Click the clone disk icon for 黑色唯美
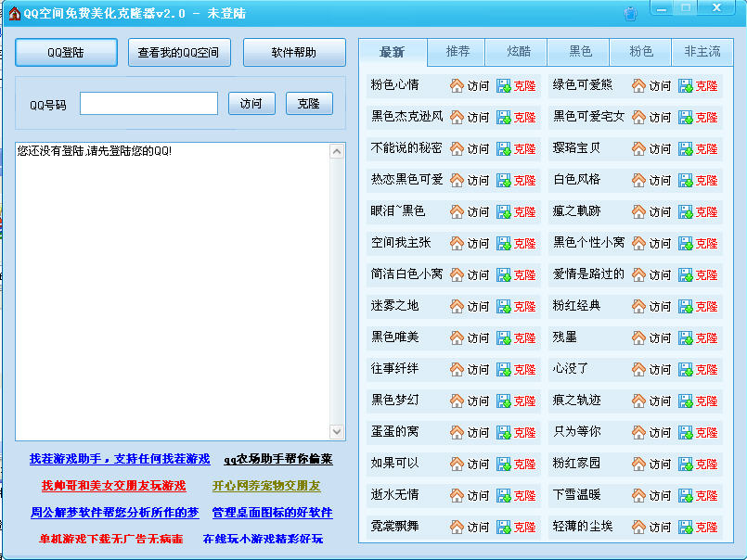This screenshot has height=560, width=747. pyautogui.click(x=504, y=337)
